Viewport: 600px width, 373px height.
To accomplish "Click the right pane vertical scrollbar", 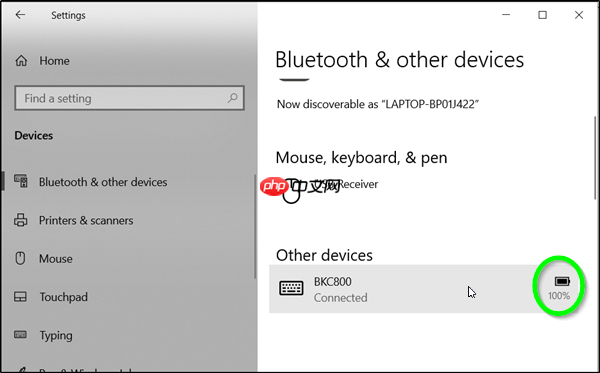I will pyautogui.click(x=595, y=158).
